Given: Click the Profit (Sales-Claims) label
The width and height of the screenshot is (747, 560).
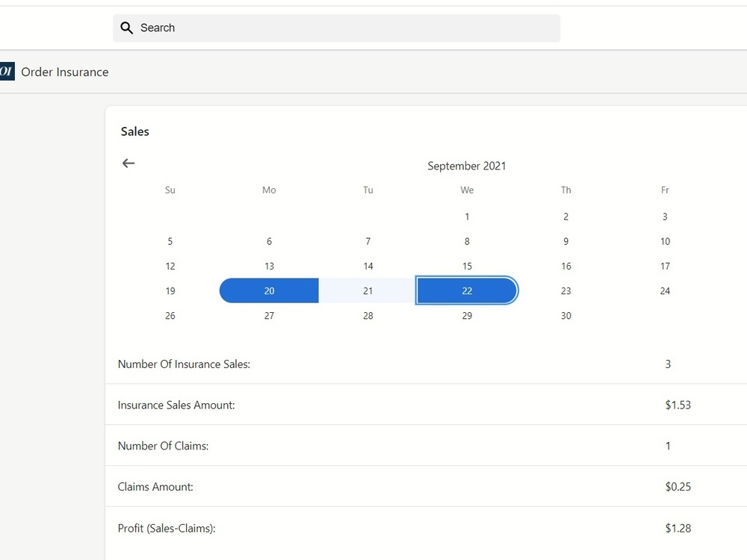Looking at the screenshot, I should (167, 529).
